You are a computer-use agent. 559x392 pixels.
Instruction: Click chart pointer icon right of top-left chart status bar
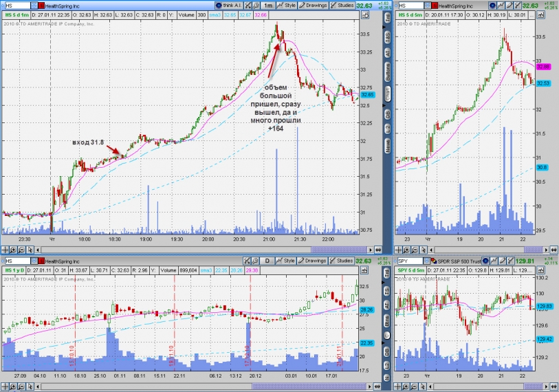[365, 15]
